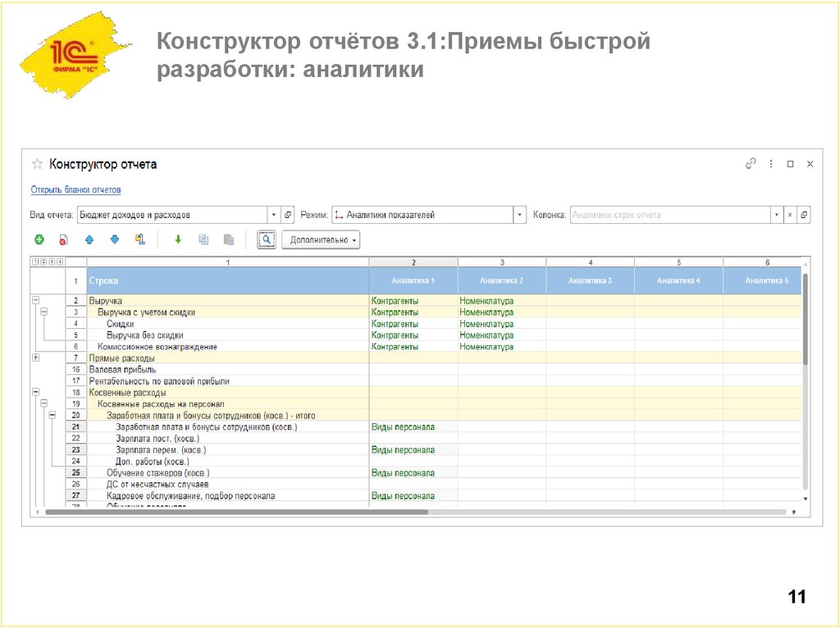Open the Вид отчета dropdown list

pos(273,213)
